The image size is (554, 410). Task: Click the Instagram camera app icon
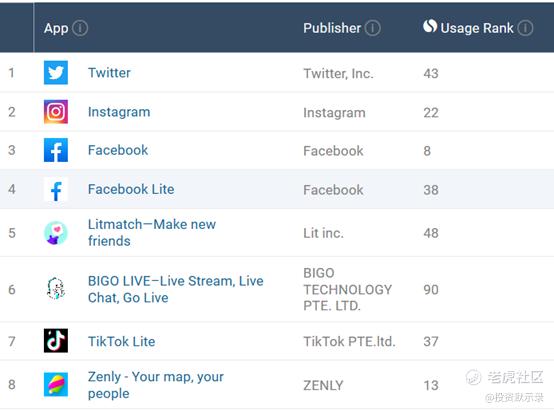click(56, 112)
